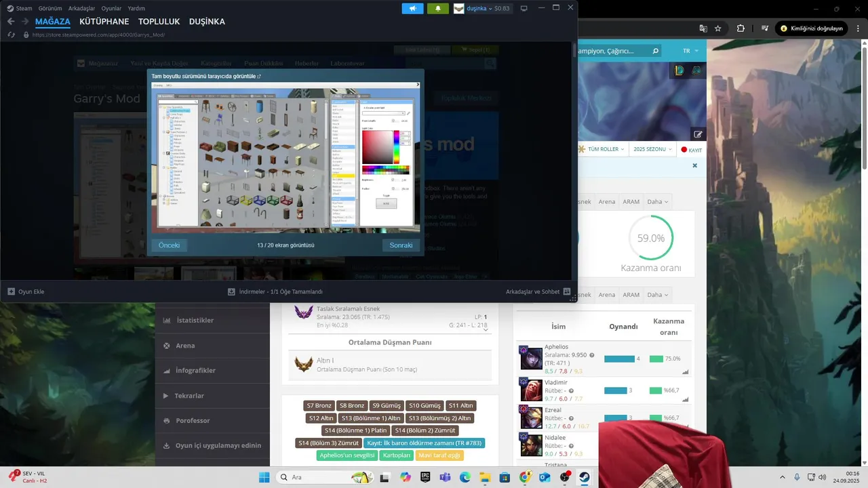This screenshot has width=868, height=488.
Task: Select the upper Arena tab above win rate
Action: 607,201
